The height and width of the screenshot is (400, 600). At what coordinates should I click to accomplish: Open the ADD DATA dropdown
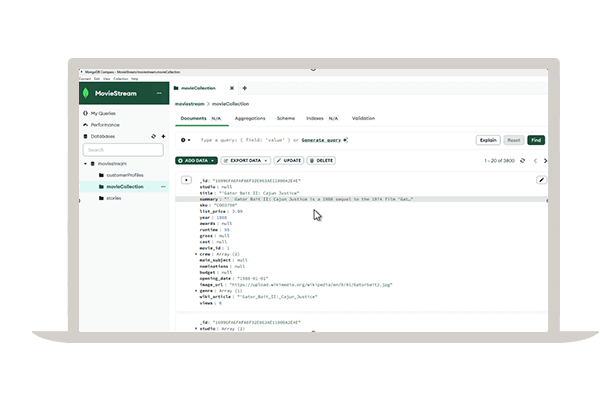tap(196, 161)
